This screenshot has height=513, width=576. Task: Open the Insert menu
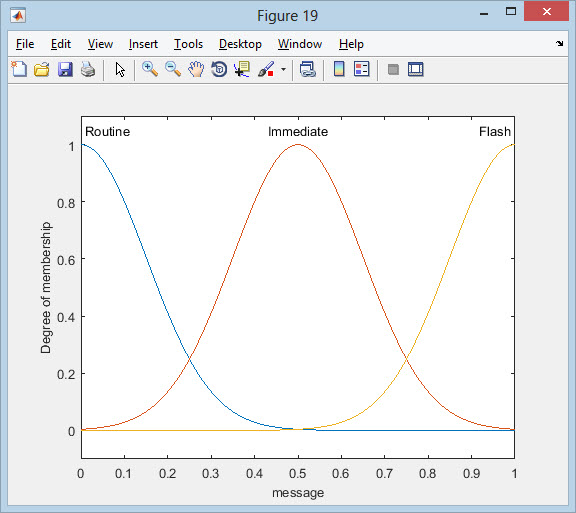(143, 44)
